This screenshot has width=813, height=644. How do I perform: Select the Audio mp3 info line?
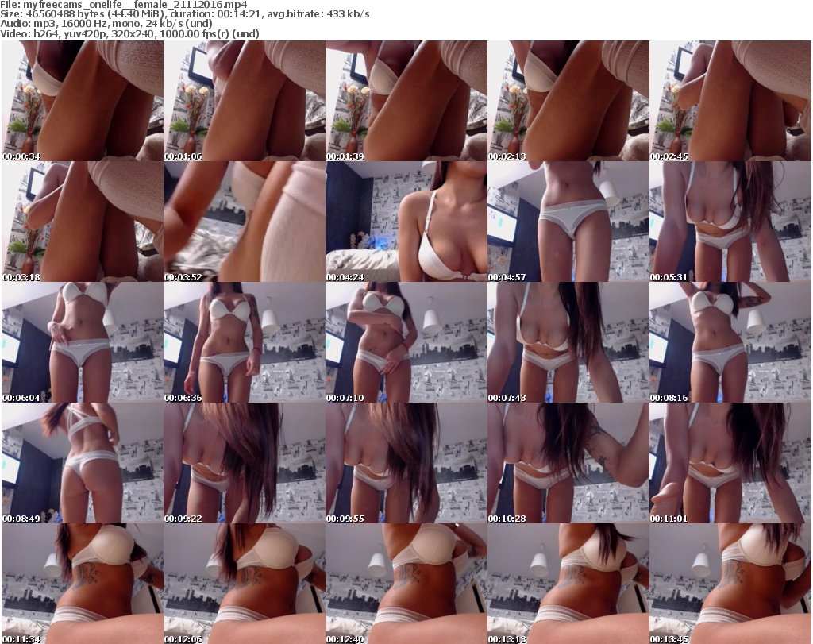click(x=106, y=23)
